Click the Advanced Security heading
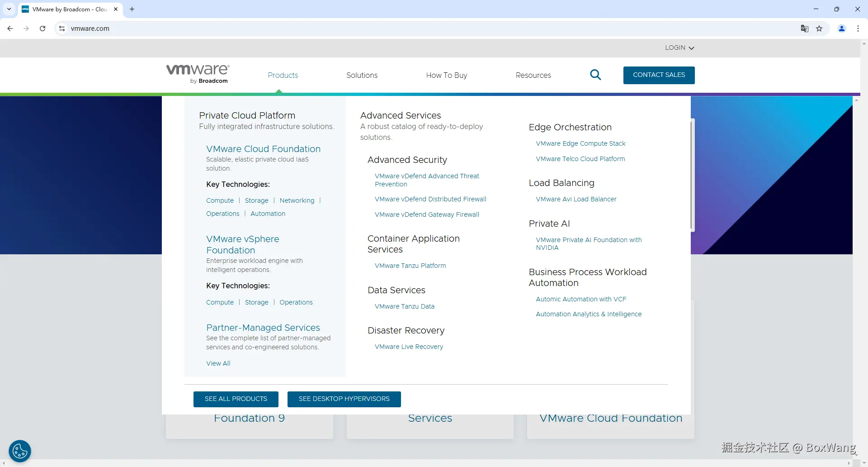Viewport: 868px width, 467px height. tap(407, 160)
